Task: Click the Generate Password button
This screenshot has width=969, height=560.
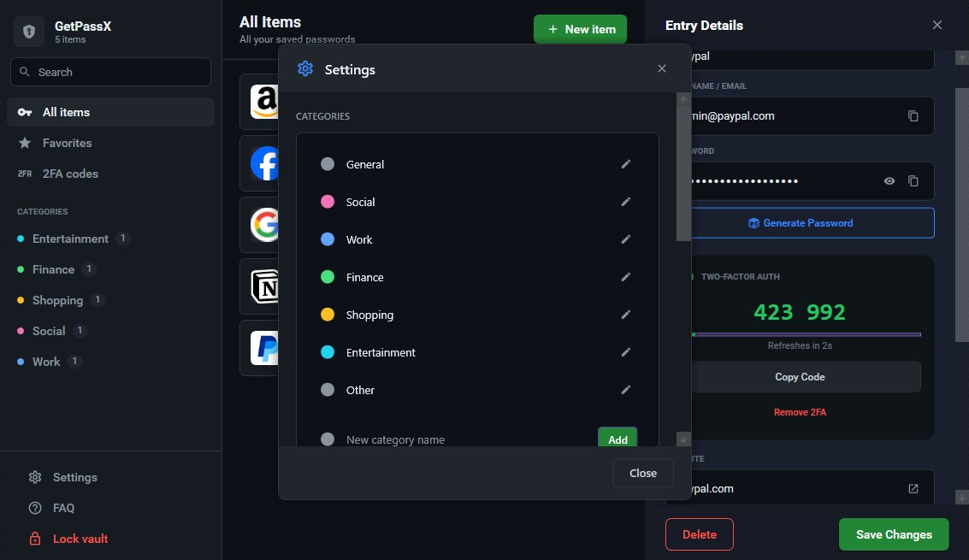Action: [x=800, y=222]
